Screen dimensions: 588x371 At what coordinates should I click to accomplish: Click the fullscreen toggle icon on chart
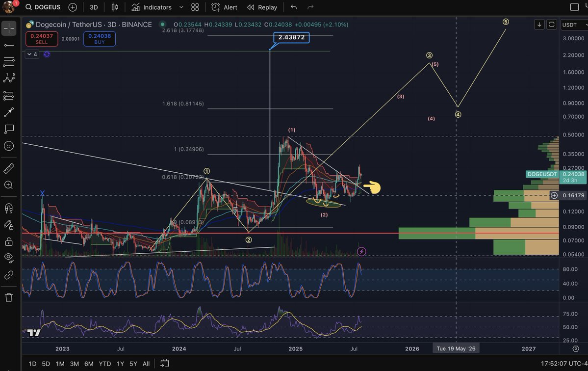[x=552, y=25]
